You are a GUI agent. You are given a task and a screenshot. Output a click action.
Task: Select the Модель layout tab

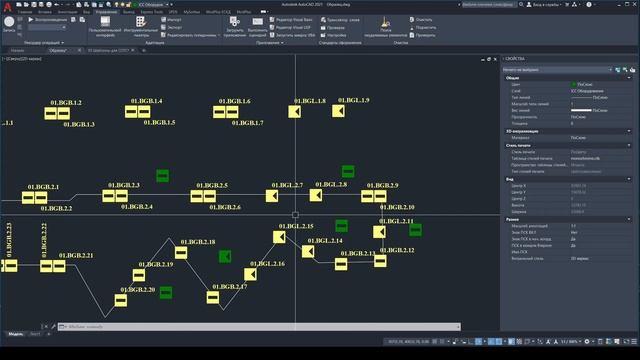[16, 334]
